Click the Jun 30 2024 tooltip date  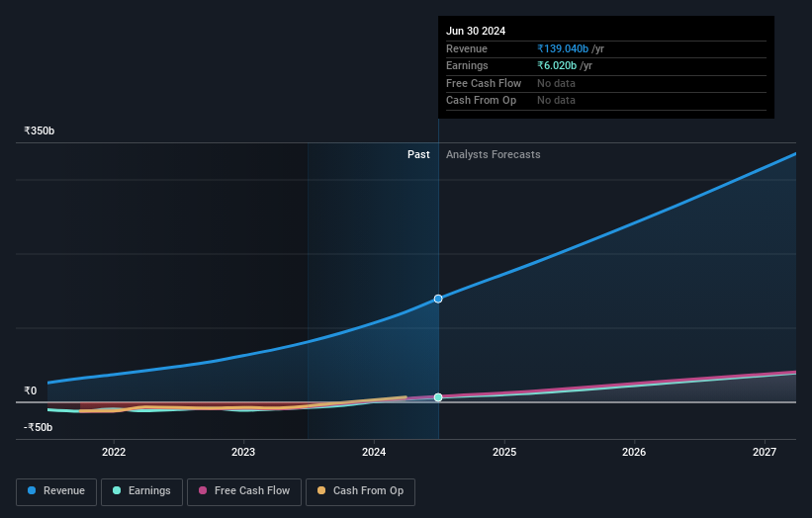click(476, 31)
